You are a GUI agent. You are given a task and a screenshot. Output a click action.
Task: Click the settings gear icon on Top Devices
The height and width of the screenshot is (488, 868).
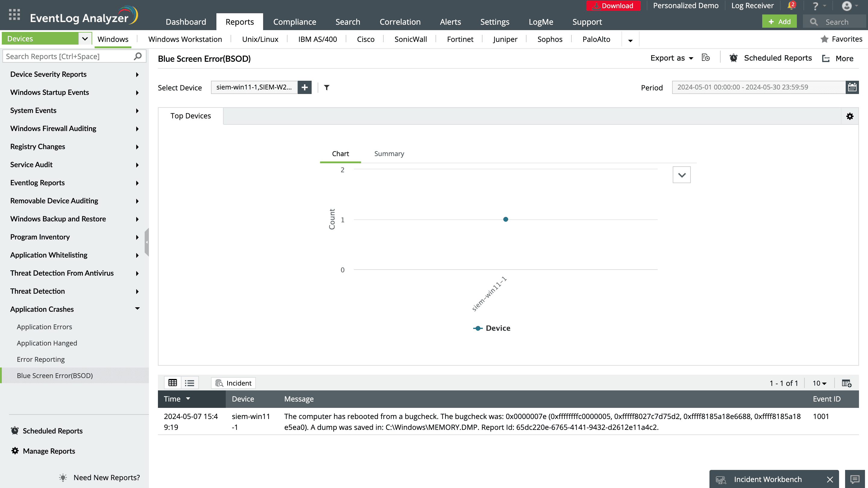[x=850, y=116]
